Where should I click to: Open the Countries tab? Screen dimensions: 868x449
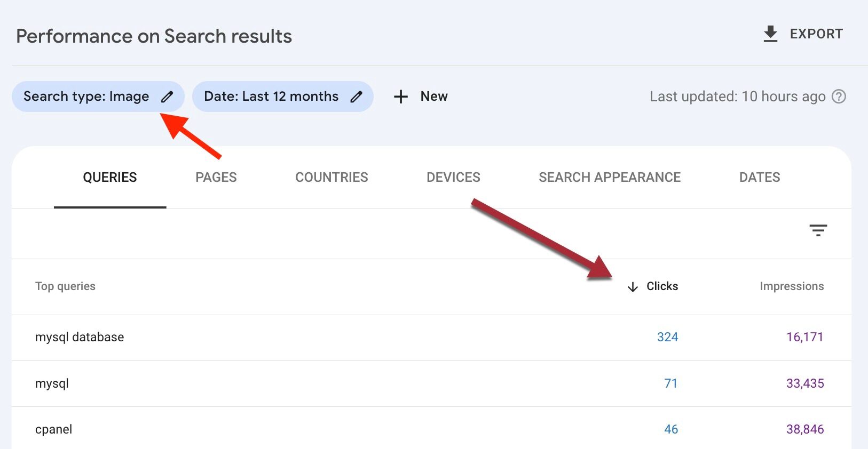pyautogui.click(x=332, y=178)
